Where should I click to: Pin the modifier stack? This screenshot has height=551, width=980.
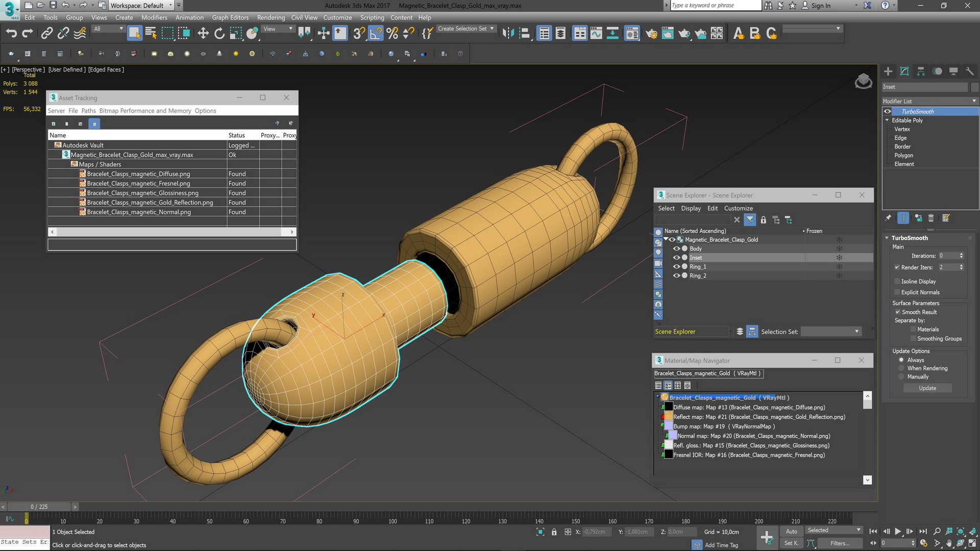(x=888, y=218)
